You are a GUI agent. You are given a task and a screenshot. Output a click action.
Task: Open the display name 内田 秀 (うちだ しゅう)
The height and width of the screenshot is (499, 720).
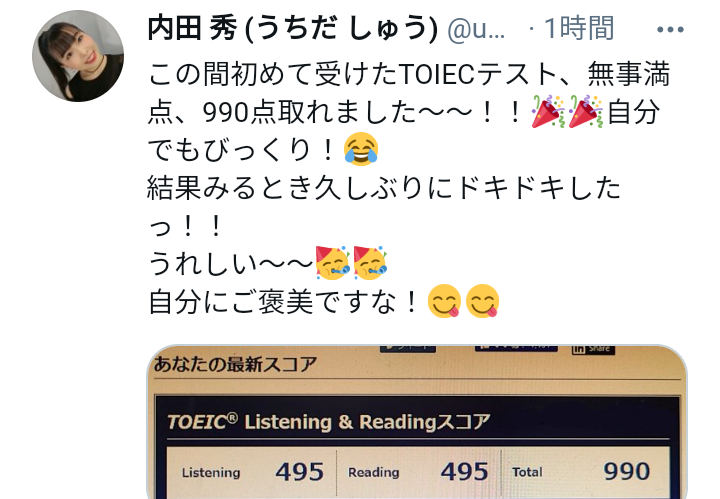292,28
